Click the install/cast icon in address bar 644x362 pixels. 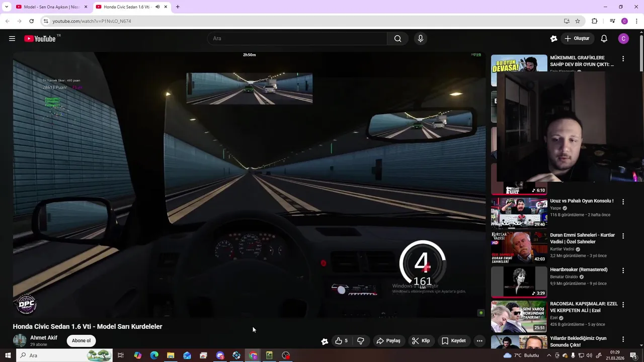[x=567, y=21]
